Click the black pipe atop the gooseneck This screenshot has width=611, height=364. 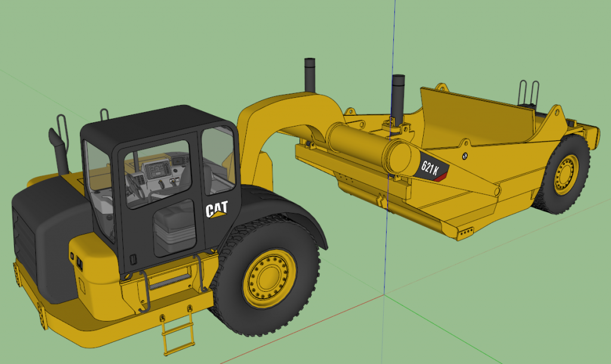pyautogui.click(x=310, y=75)
